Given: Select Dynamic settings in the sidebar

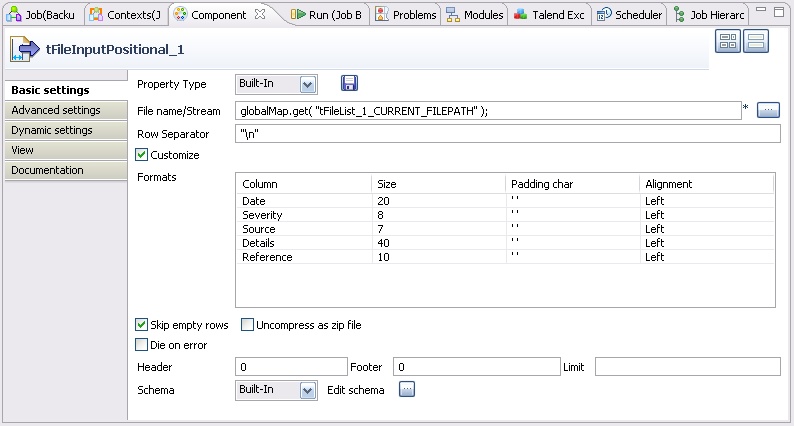Looking at the screenshot, I should (52, 130).
